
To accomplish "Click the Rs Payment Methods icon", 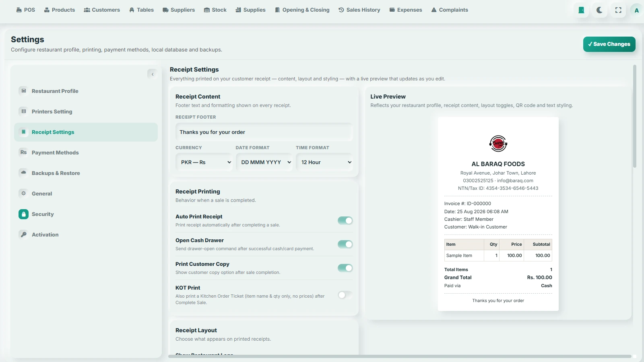I will 23,152.
